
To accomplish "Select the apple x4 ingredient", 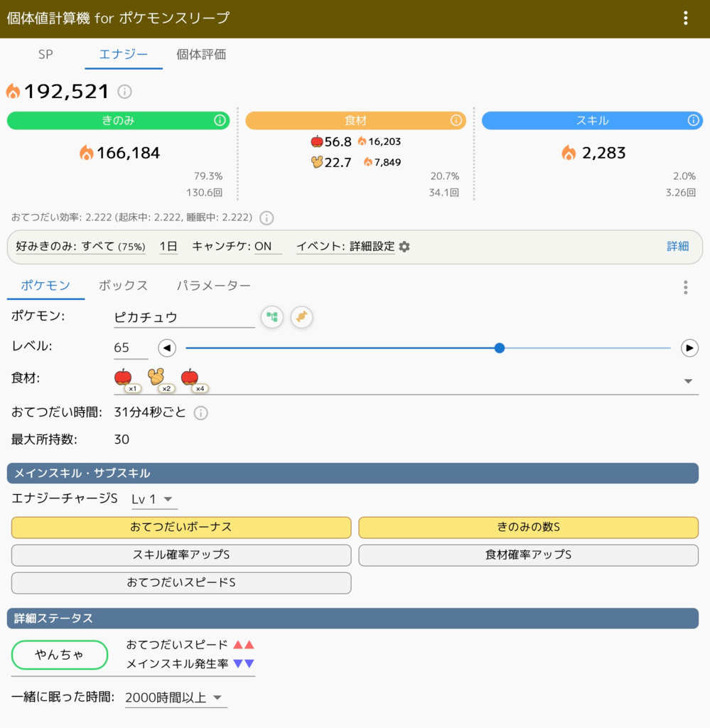I will point(193,380).
